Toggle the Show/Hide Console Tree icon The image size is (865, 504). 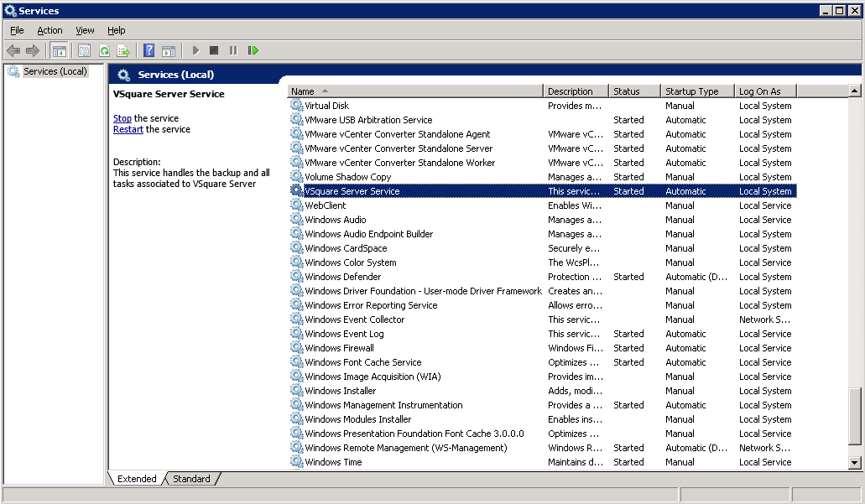[x=59, y=50]
